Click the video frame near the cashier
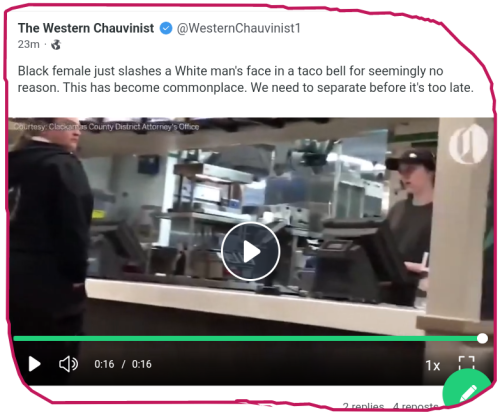The height and width of the screenshot is (415, 500). click(412, 213)
